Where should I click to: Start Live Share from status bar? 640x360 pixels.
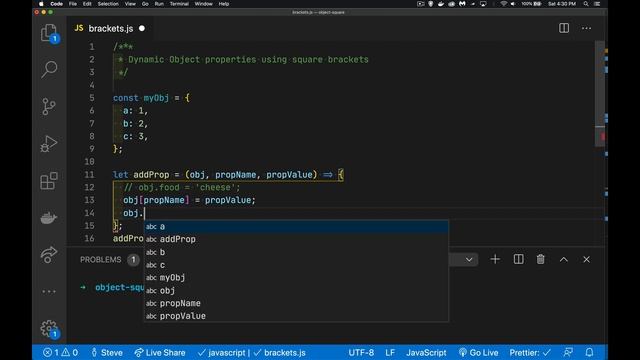click(x=160, y=353)
